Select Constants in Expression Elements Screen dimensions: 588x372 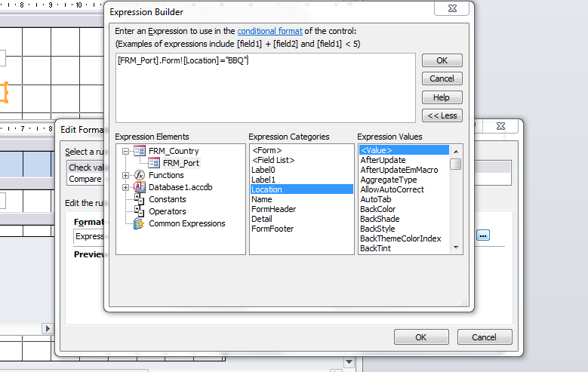pyautogui.click(x=168, y=199)
